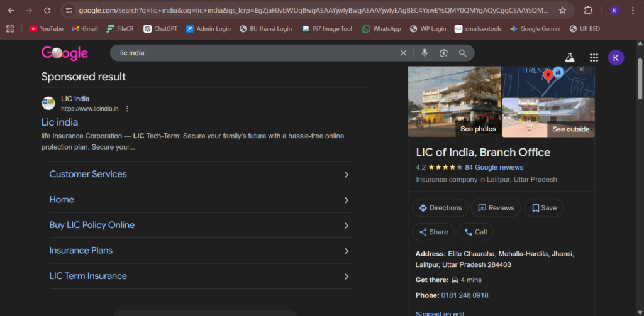The width and height of the screenshot is (644, 316).
Task: Open the Apps grid in bookmarks bar
Action: tap(10, 29)
